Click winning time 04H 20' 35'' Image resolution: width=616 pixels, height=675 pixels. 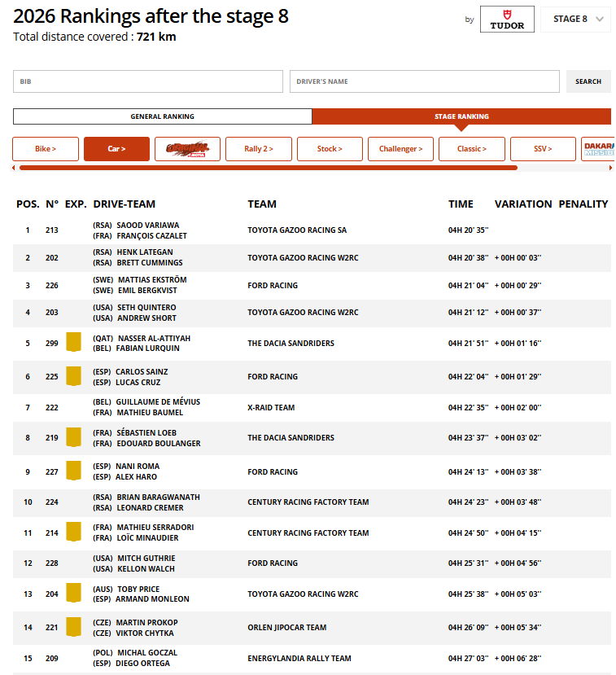pyautogui.click(x=468, y=230)
